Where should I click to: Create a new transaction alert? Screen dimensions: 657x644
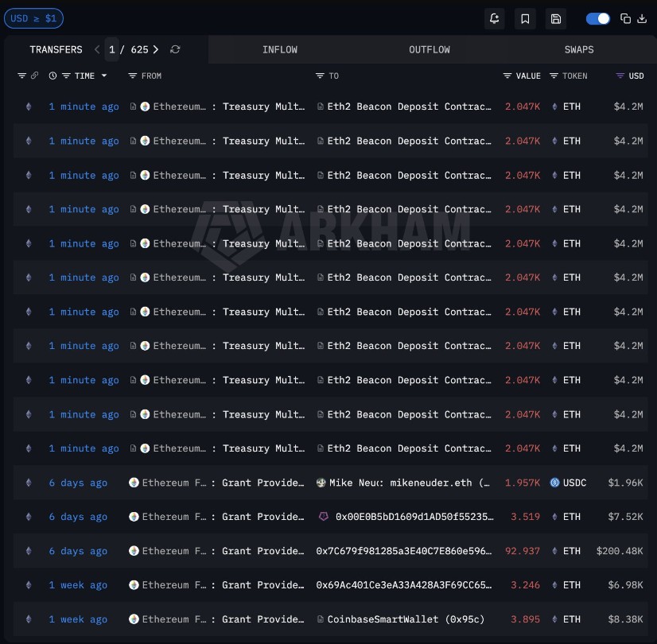point(495,18)
